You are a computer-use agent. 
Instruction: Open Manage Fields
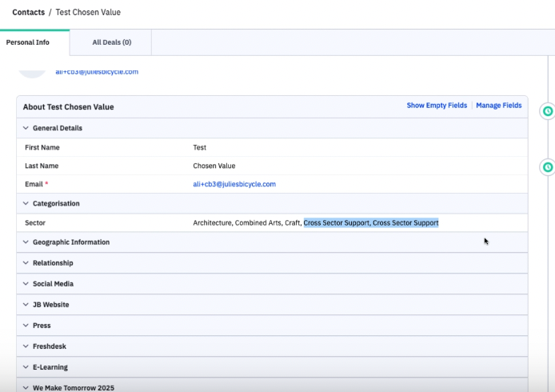[x=498, y=106]
